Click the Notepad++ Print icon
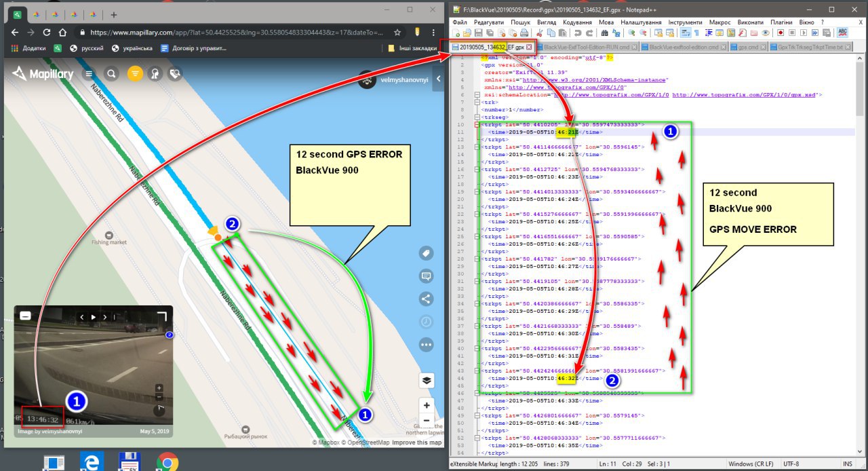868x471 pixels. (524, 33)
